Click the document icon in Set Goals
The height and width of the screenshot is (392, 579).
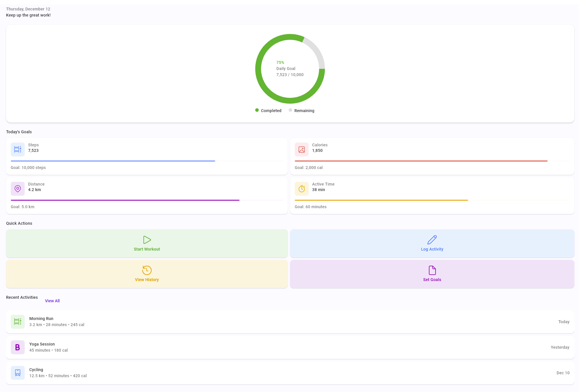pos(432,270)
